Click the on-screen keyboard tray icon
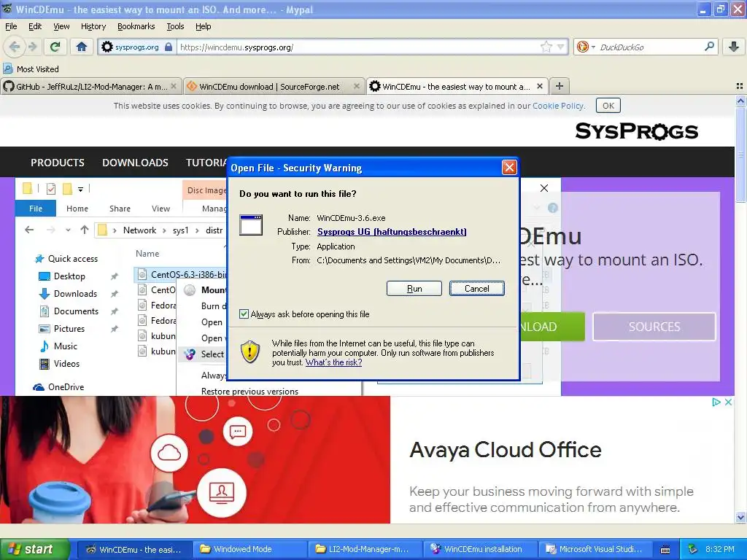The image size is (747, 560). [665, 550]
